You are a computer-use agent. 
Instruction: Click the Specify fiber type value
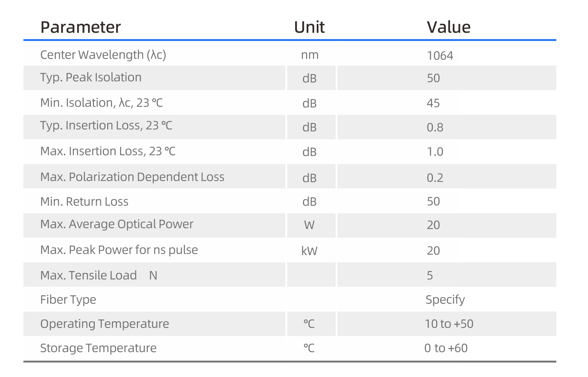pos(445,299)
